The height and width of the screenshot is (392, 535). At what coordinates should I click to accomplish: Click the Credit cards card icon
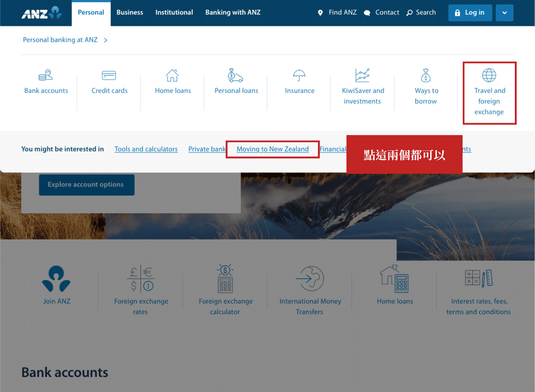(x=109, y=75)
